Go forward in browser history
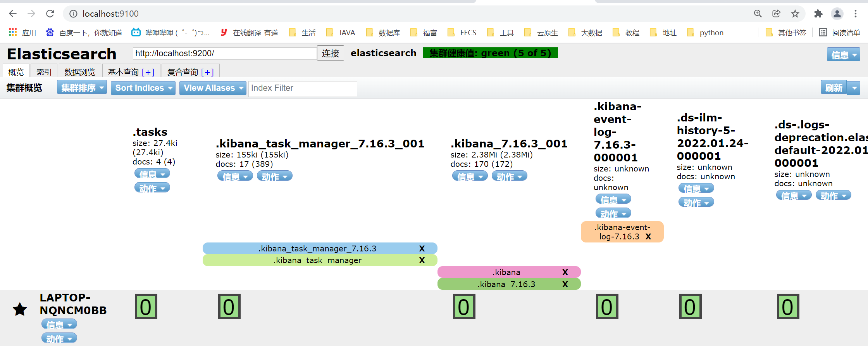 tap(31, 14)
